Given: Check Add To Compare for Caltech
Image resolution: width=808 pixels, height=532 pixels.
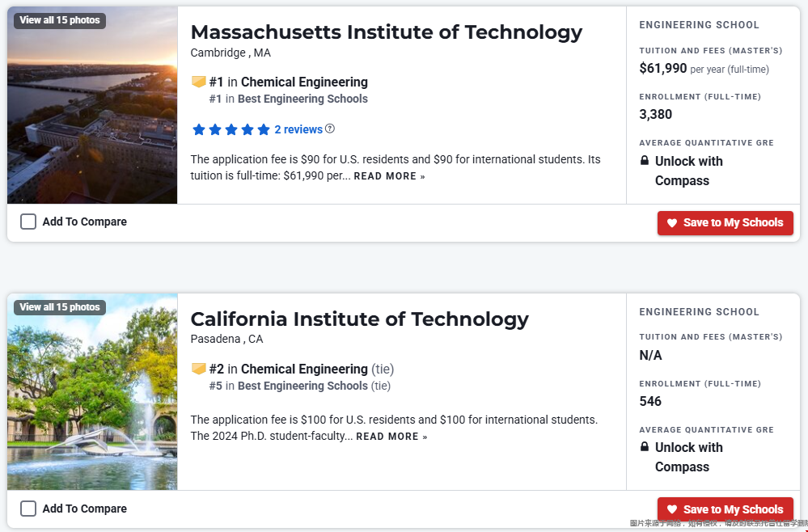Looking at the screenshot, I should coord(28,509).
